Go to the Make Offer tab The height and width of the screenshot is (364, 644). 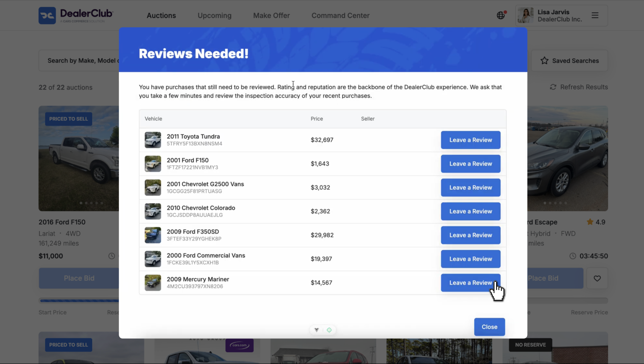pos(271,15)
